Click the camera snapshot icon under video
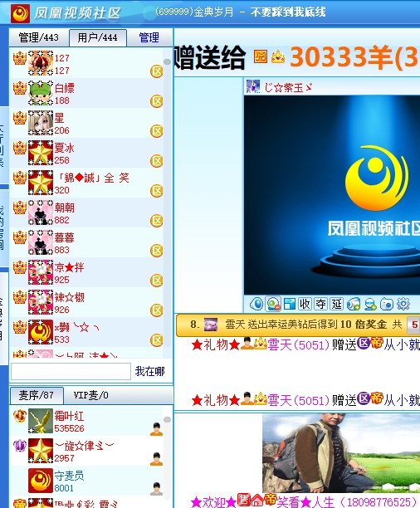420x508 pixels. click(x=387, y=304)
